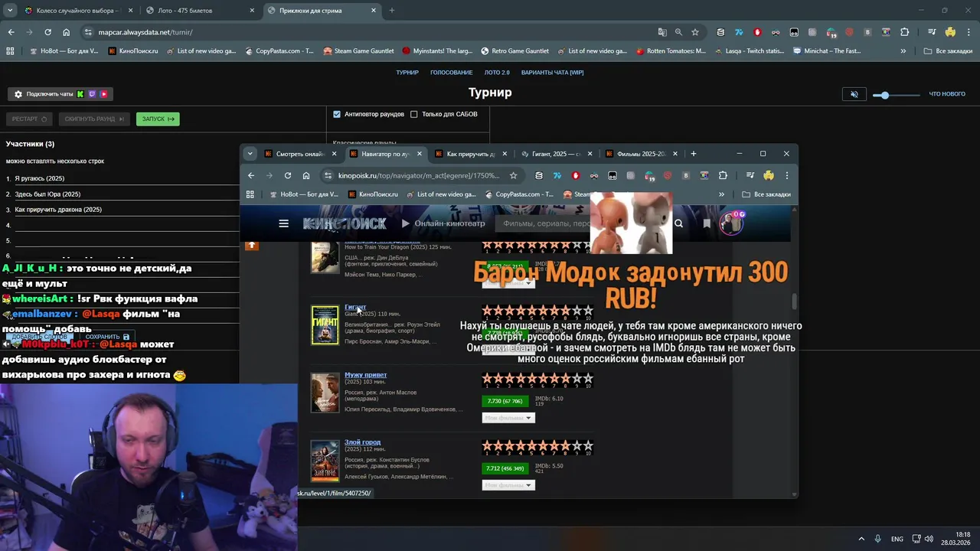Enable Только для САБОВ checkbox
The height and width of the screenshot is (551, 980).
(x=414, y=114)
